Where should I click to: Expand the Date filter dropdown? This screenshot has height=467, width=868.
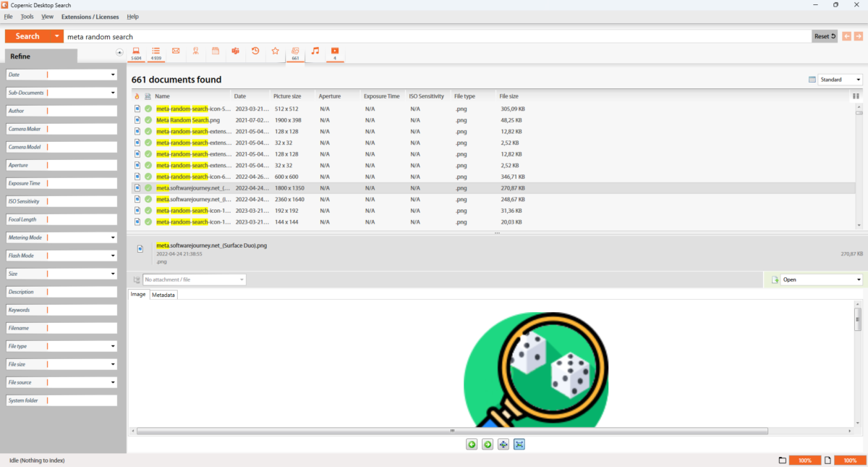coord(113,75)
